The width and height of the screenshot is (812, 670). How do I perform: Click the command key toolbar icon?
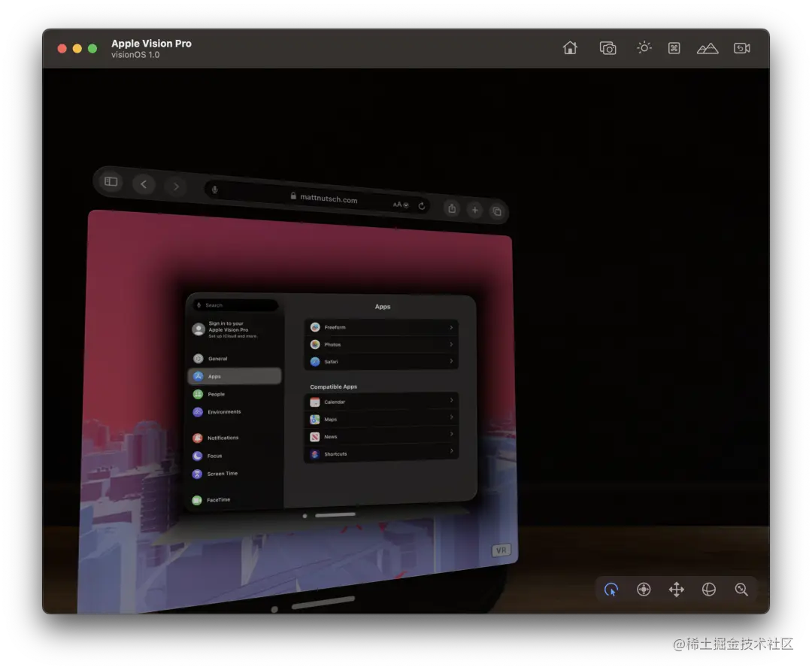(x=674, y=48)
